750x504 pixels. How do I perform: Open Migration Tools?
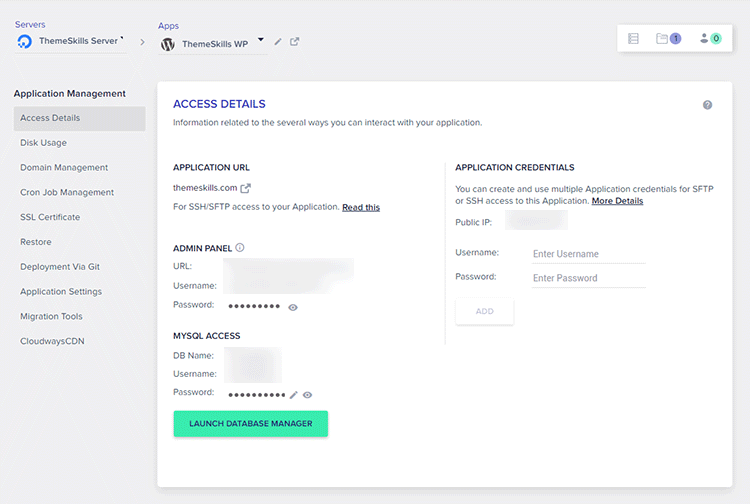tap(51, 317)
